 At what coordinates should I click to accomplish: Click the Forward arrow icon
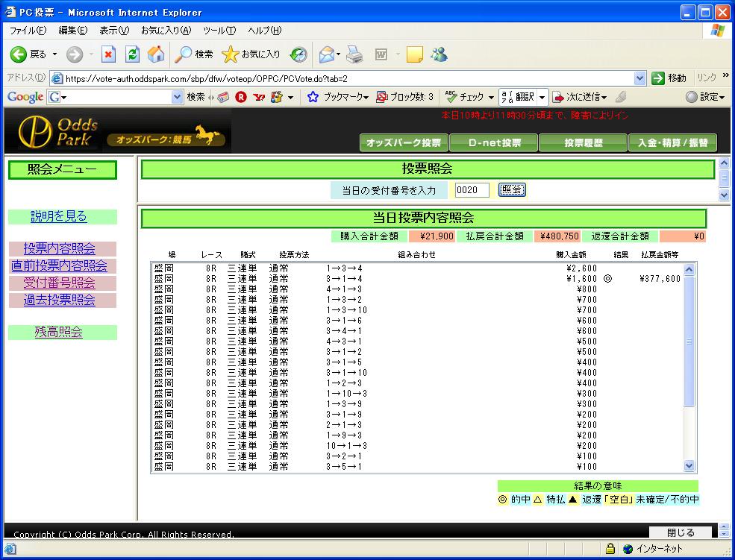point(74,54)
